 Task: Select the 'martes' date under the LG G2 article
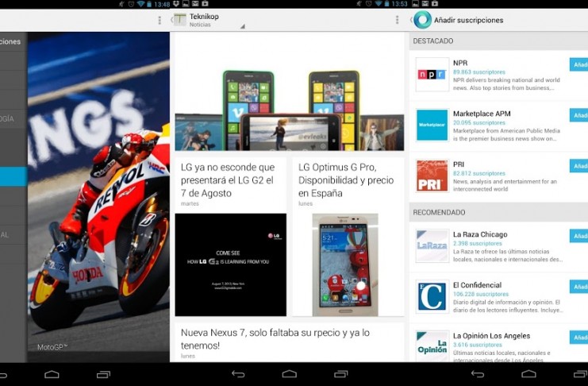(x=190, y=203)
